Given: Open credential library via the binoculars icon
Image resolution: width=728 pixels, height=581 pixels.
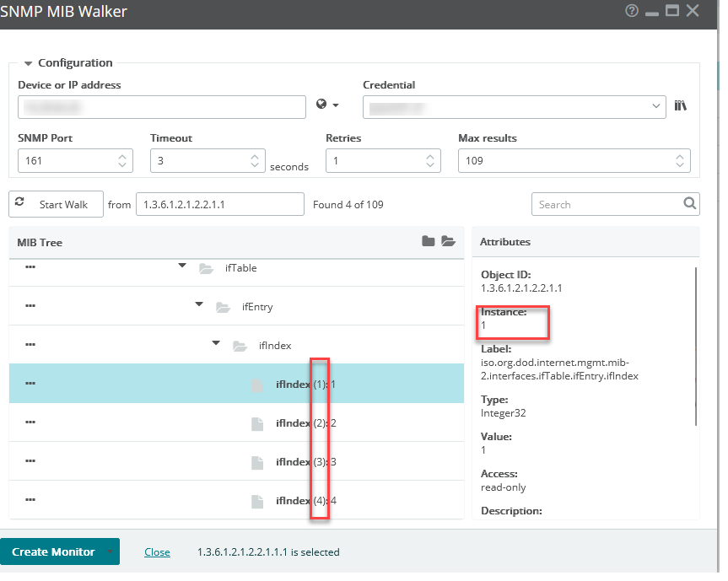Looking at the screenshot, I should [x=680, y=105].
